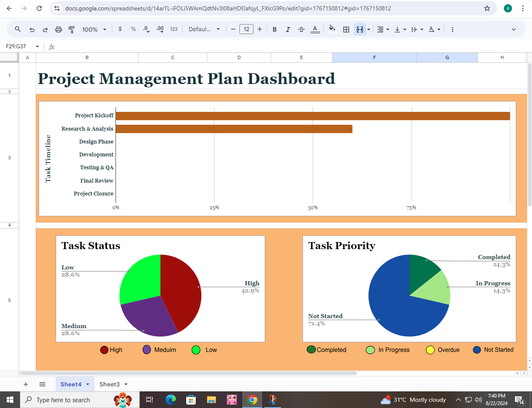Open text rotation options
Viewport: 532px width, 408px height.
point(434,30)
